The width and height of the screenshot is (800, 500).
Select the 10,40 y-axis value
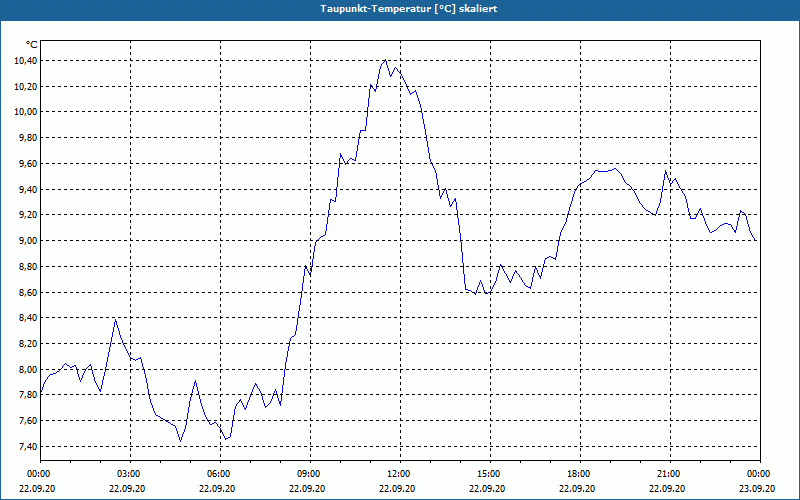(x=27, y=61)
